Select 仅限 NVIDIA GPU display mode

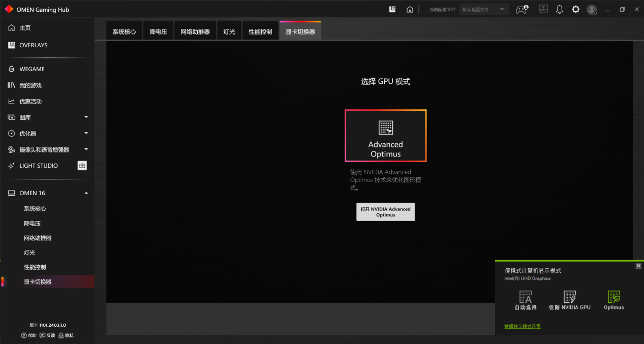(569, 300)
